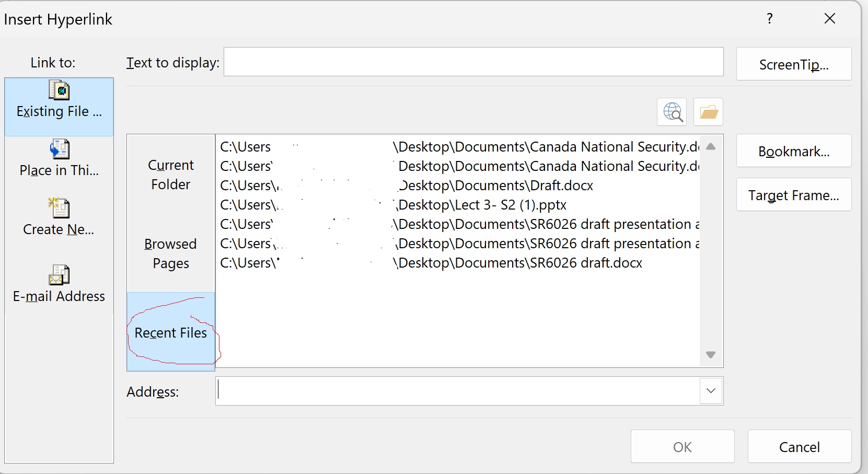Close the Insert Hyperlink dialog
Image resolution: width=868 pixels, height=474 pixels.
(830, 19)
